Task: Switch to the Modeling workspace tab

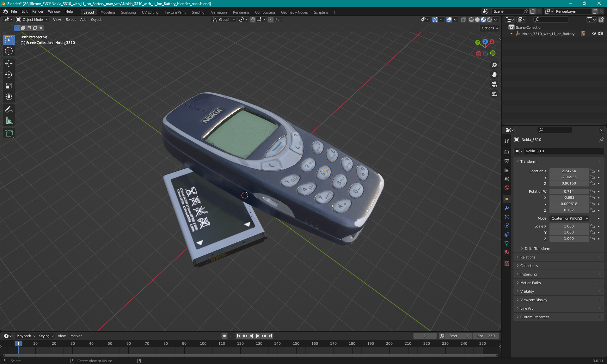Action: 107,12
